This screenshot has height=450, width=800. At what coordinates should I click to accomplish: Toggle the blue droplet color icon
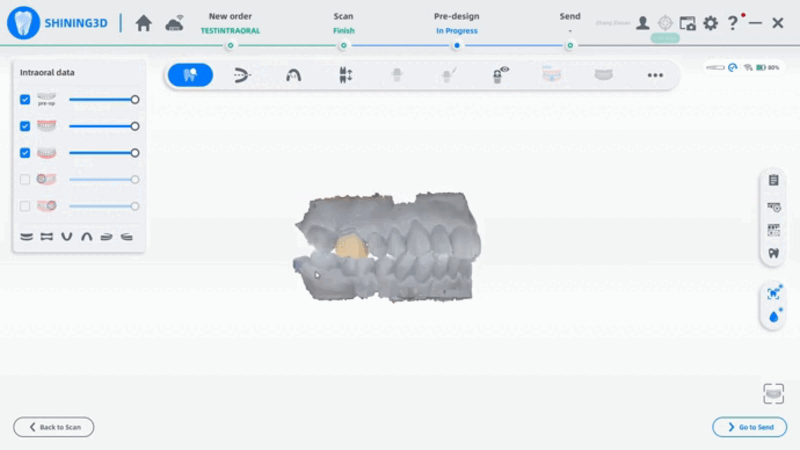pos(773,316)
